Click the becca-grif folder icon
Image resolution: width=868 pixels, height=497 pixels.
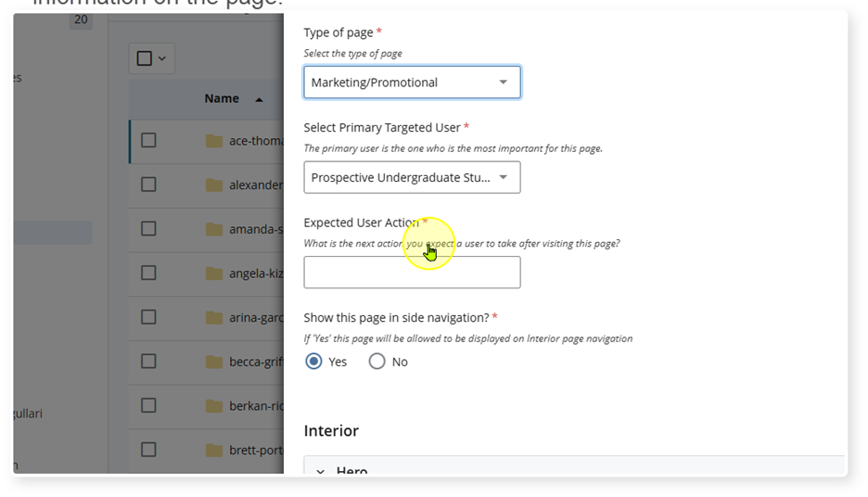[214, 362]
